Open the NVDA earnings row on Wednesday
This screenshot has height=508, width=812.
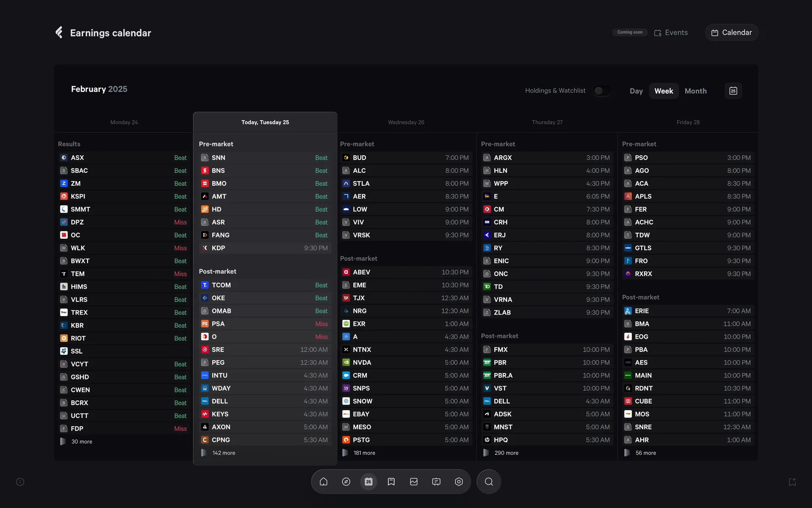click(406, 362)
